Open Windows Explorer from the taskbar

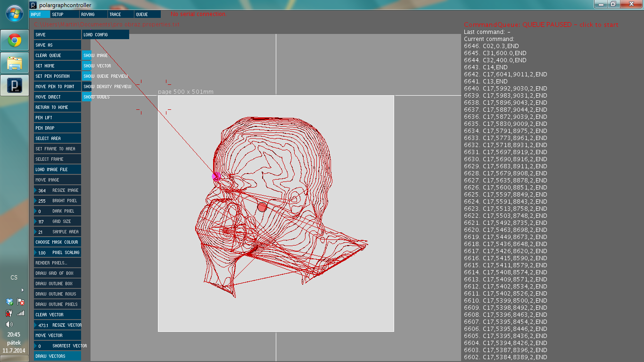coord(15,63)
